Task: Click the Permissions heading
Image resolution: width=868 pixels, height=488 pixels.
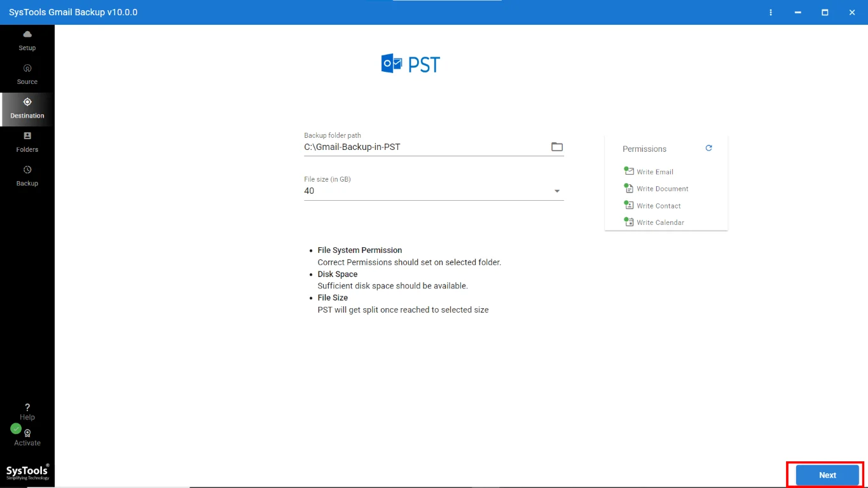Action: click(644, 149)
